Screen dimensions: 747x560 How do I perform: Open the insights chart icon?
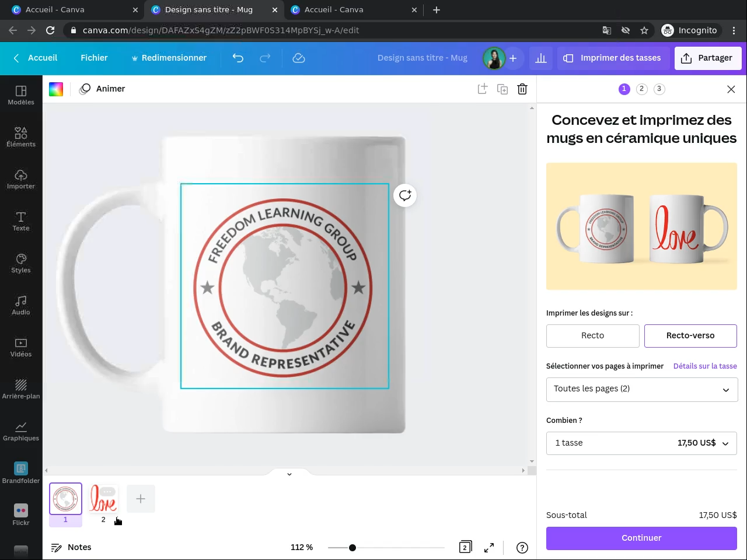[x=541, y=58]
